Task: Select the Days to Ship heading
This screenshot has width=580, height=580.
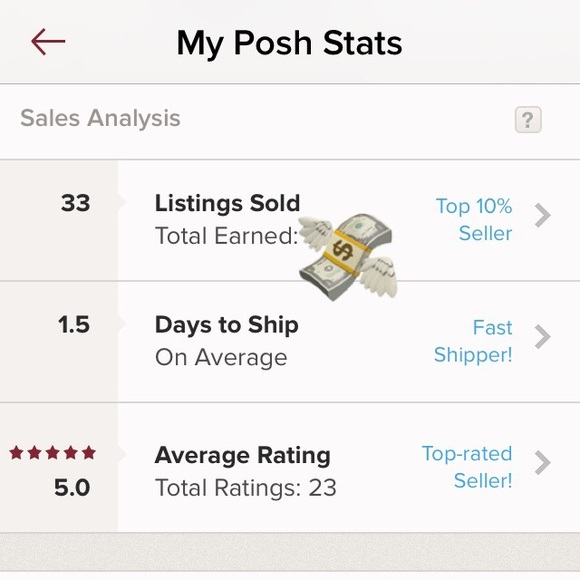Action: [227, 325]
